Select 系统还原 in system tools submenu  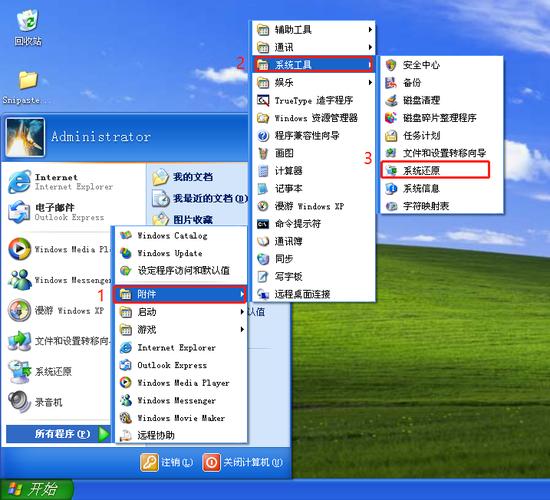pos(435,171)
